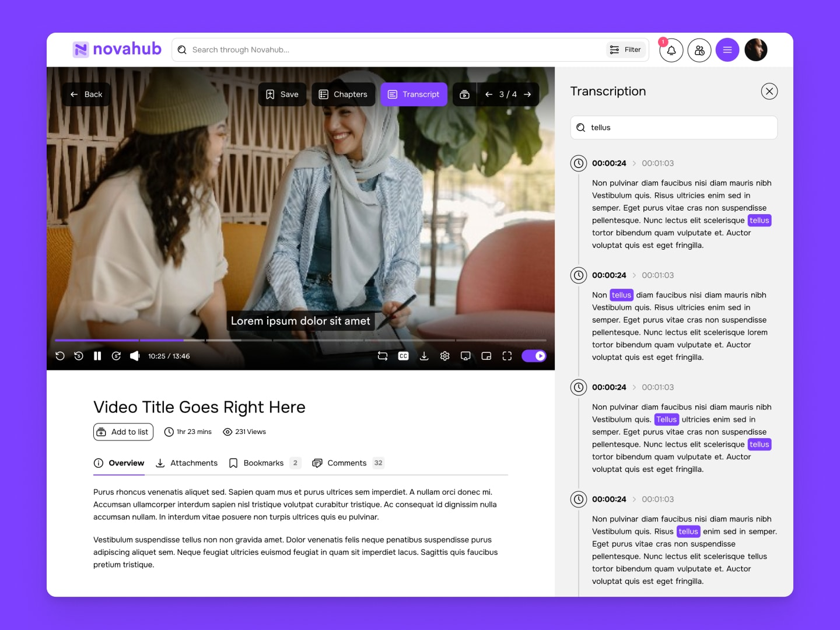
Task: Click Add to list button
Action: [x=123, y=432]
